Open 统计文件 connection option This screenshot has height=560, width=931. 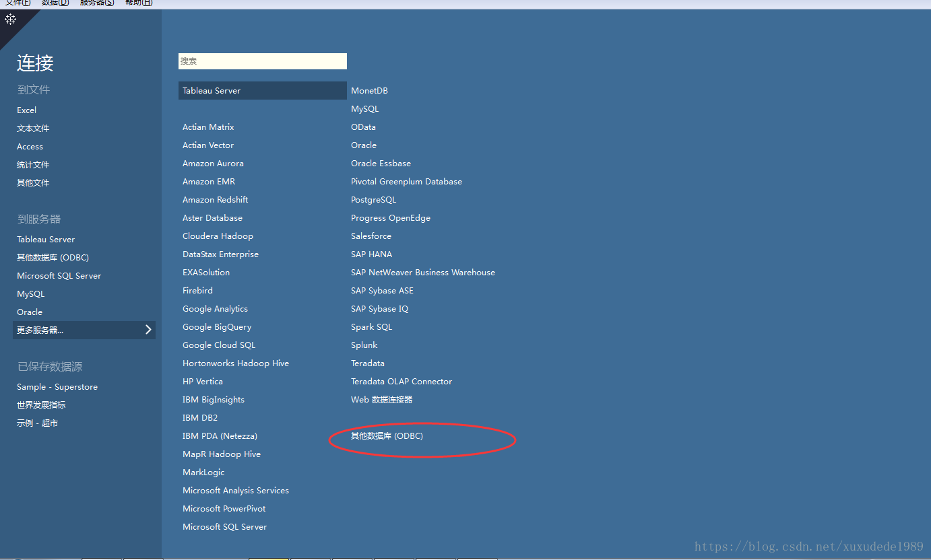click(x=33, y=165)
